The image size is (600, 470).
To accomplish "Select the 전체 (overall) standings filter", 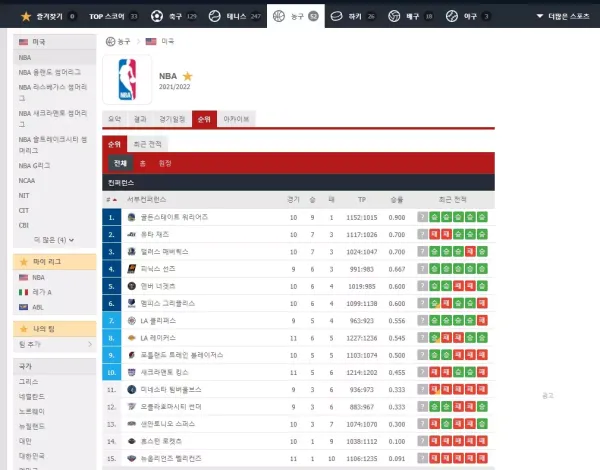I will pyautogui.click(x=120, y=163).
